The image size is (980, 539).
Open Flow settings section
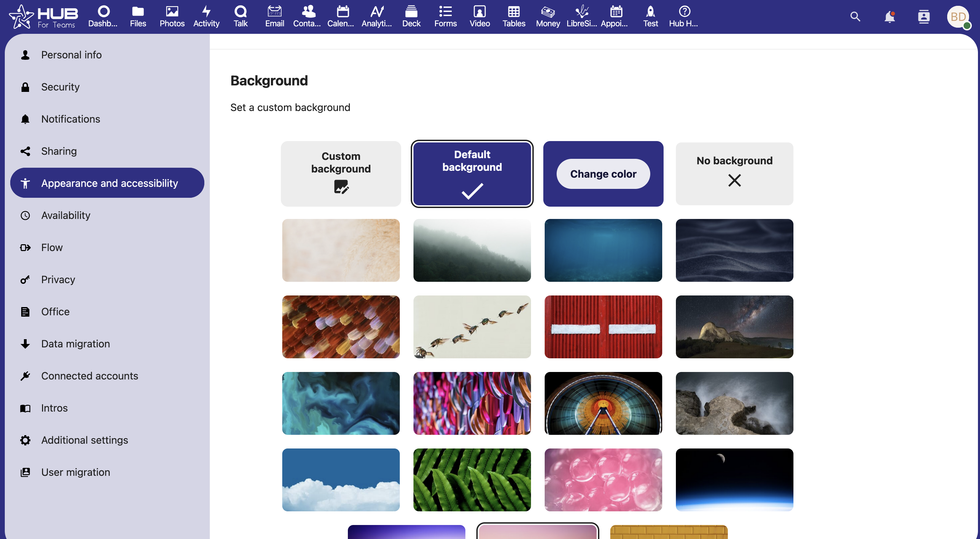pyautogui.click(x=107, y=247)
